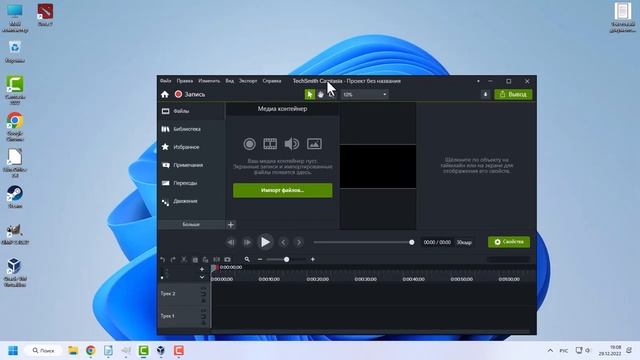
Task: Jump to the next clip marker
Action: [299, 242]
